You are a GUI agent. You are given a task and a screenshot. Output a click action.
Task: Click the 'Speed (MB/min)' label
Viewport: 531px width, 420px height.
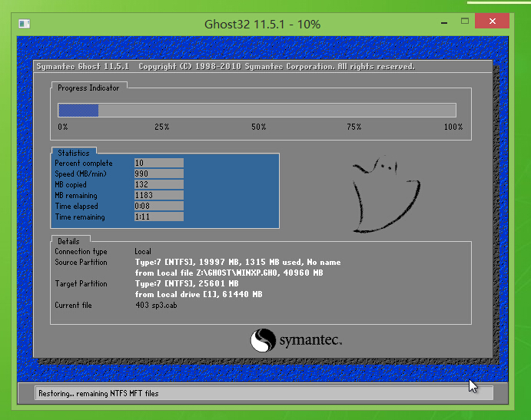[x=81, y=174]
